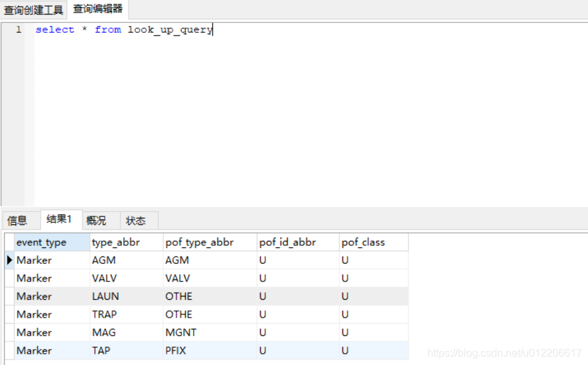The image size is (588, 365).
Task: Select the AGM cell under type_abbr
Action: coord(126,260)
